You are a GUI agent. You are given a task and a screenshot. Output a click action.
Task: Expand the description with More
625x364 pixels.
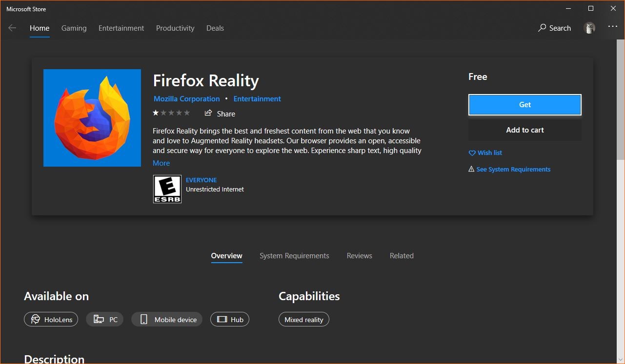(161, 163)
